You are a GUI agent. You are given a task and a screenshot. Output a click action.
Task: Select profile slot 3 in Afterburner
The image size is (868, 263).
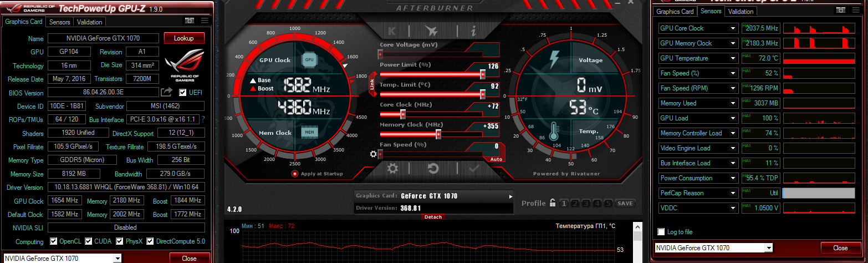click(x=586, y=203)
